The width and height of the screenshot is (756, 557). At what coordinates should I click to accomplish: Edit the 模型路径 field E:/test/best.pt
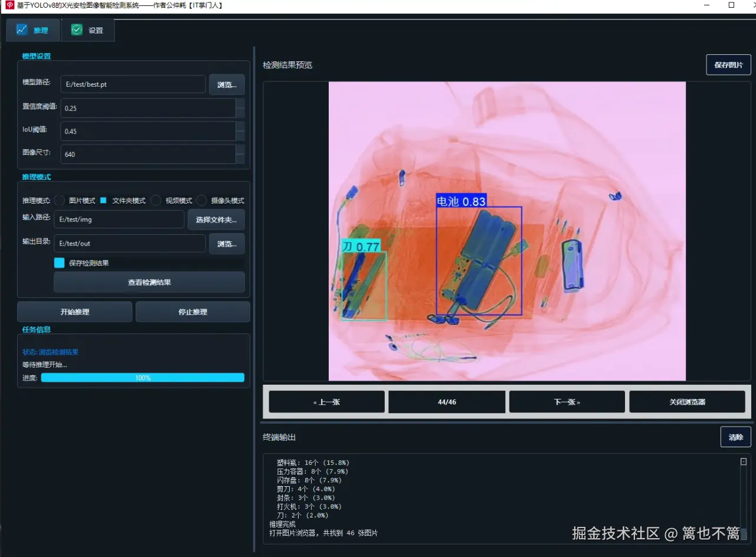tap(133, 84)
